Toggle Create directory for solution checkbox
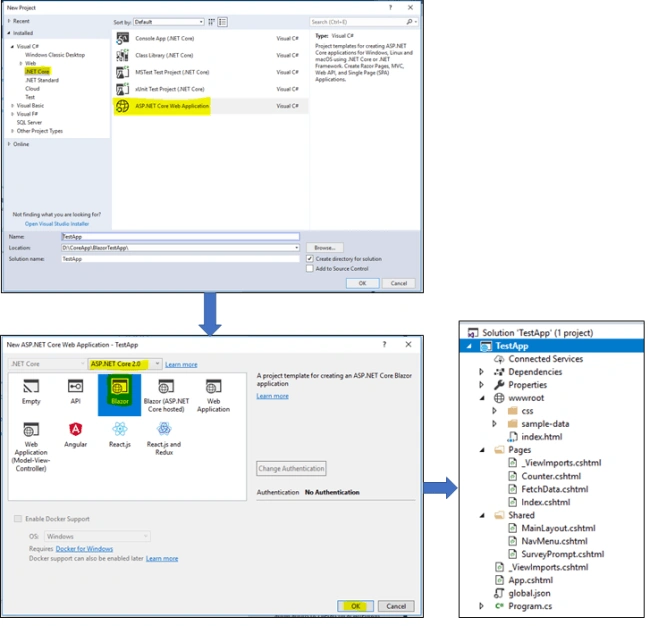650x626 pixels. [310, 259]
